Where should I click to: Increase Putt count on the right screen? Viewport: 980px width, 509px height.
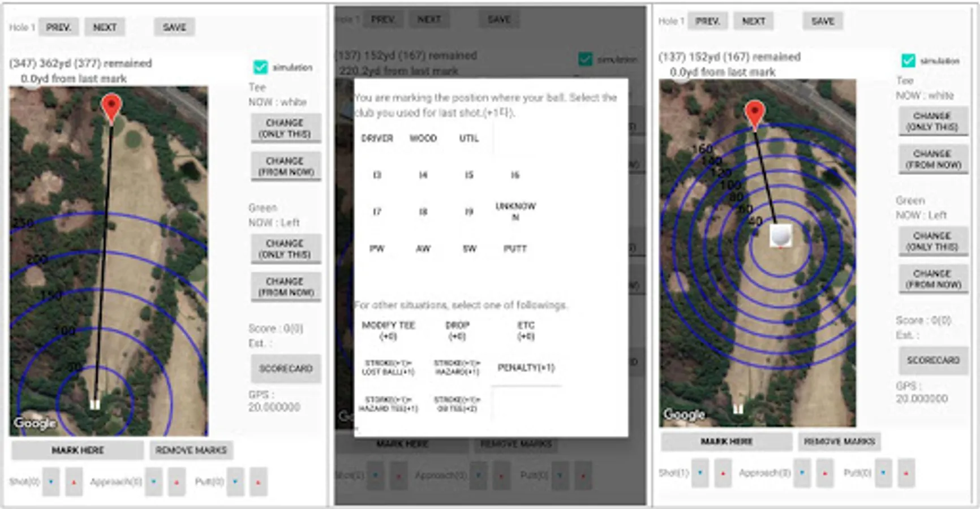click(906, 473)
